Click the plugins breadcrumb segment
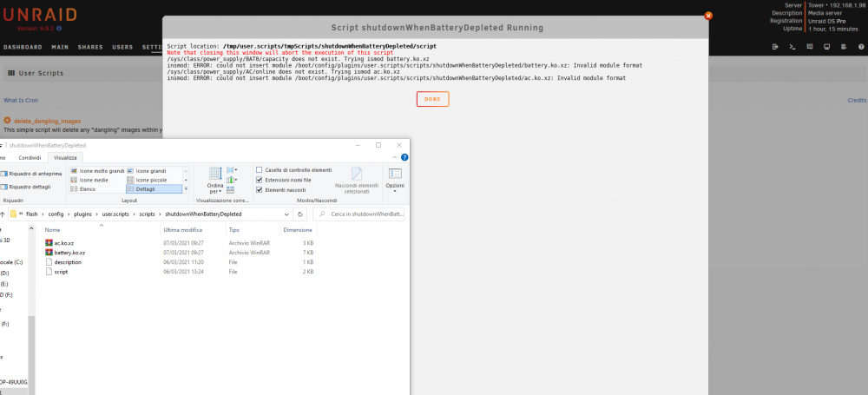This screenshot has height=395, width=868. (x=83, y=214)
